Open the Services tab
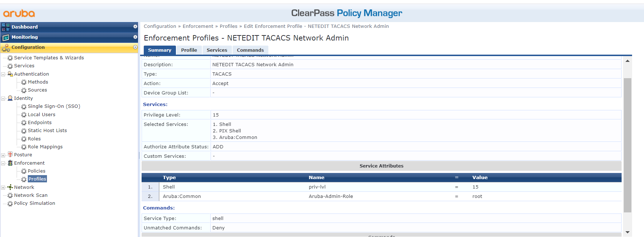The width and height of the screenshot is (644, 237). (217, 50)
